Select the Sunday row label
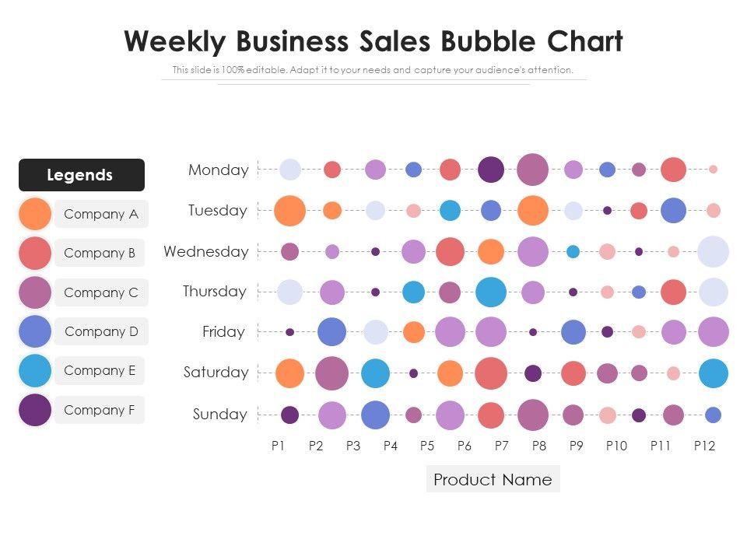The height and width of the screenshot is (560, 747). pos(220,414)
